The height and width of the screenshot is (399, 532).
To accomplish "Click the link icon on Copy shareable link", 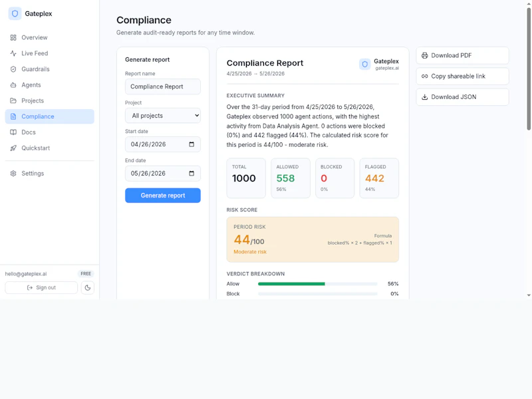I will (424, 76).
